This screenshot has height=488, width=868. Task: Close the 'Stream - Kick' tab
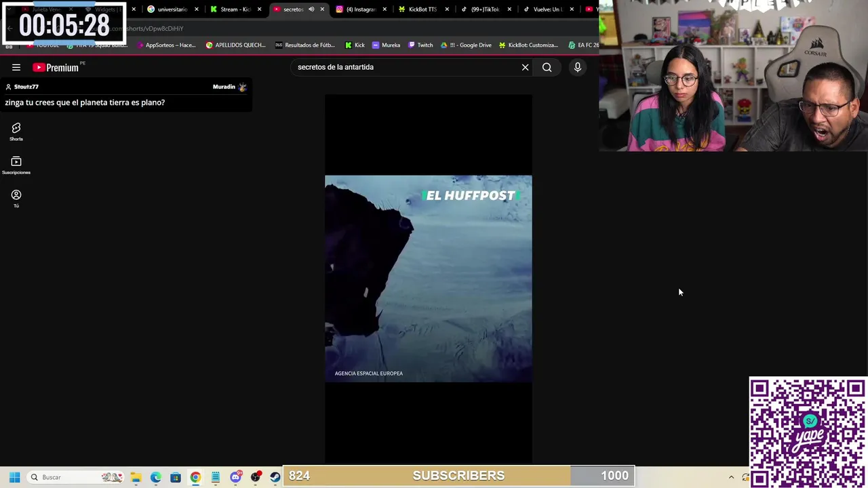[x=259, y=9]
